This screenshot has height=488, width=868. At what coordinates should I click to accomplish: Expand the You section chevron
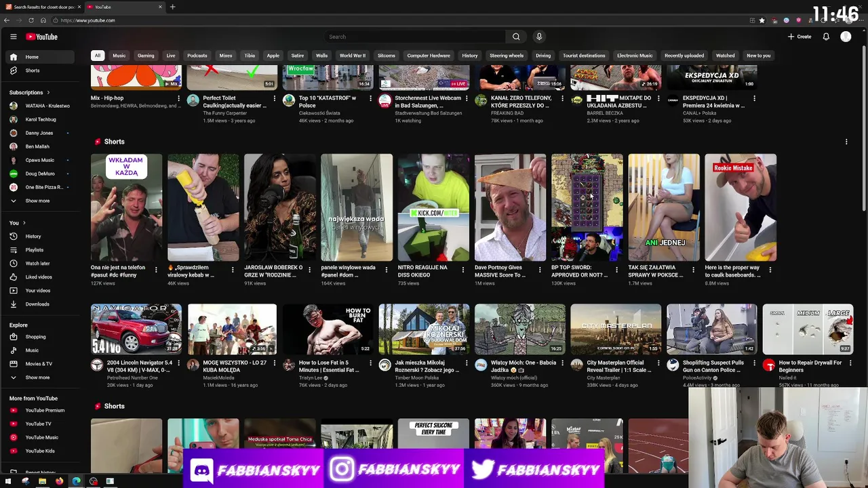tap(24, 223)
